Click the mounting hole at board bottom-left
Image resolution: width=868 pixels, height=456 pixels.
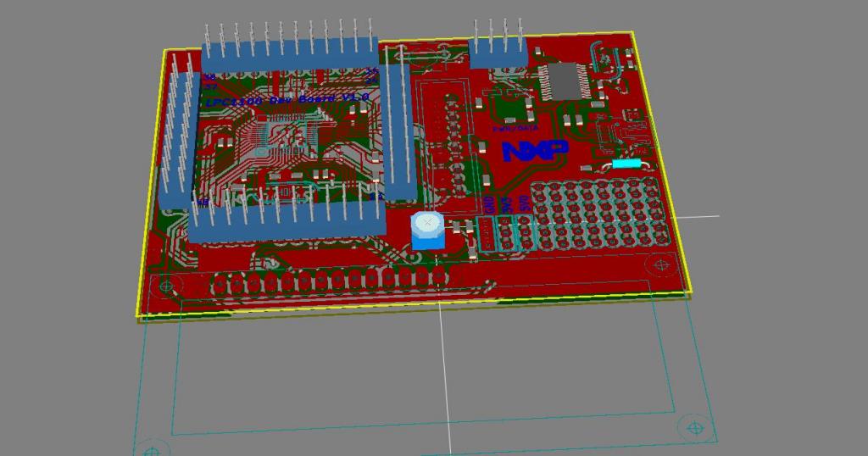[166, 286]
